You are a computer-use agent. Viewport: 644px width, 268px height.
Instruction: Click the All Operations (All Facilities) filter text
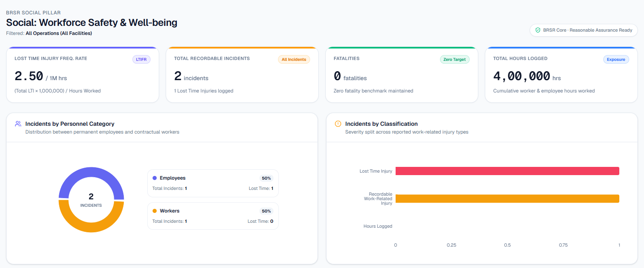tap(59, 33)
